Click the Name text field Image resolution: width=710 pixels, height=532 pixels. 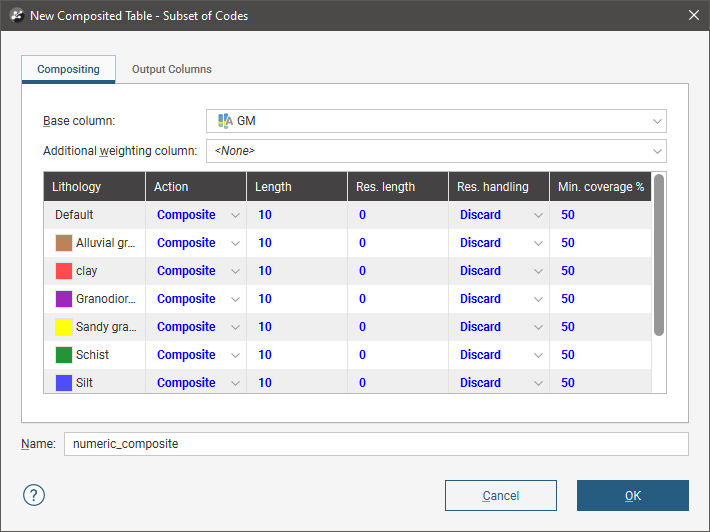coord(376,444)
